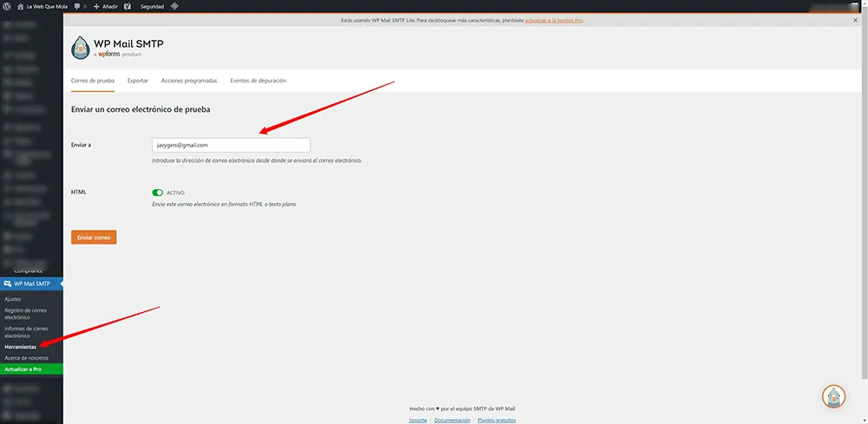Open the Soporte footer link
The image size is (868, 424).
click(x=418, y=421)
